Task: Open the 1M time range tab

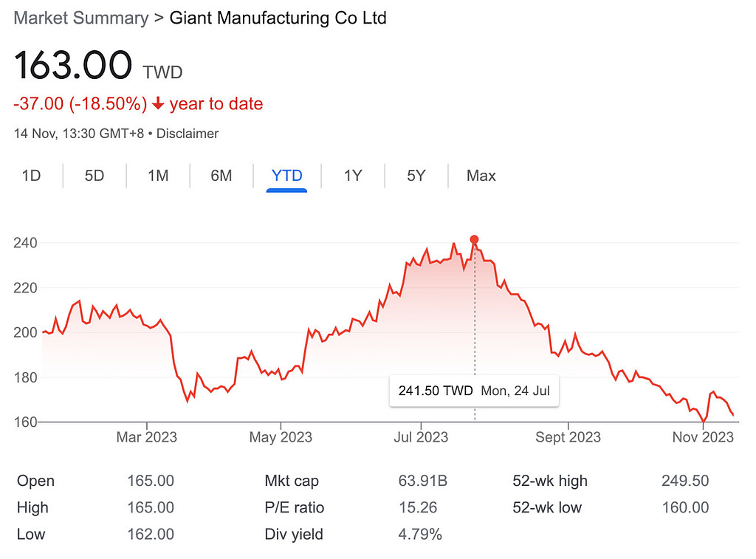Action: 158,176
